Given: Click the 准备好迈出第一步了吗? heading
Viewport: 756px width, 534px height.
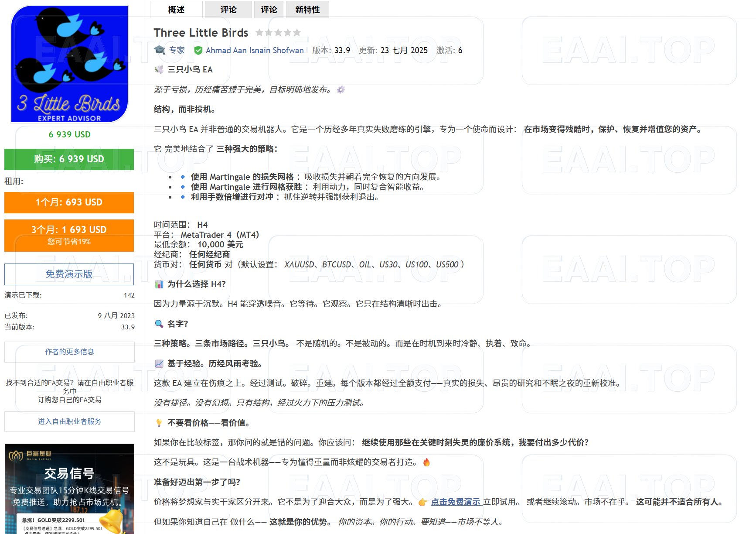Looking at the screenshot, I should (x=197, y=482).
